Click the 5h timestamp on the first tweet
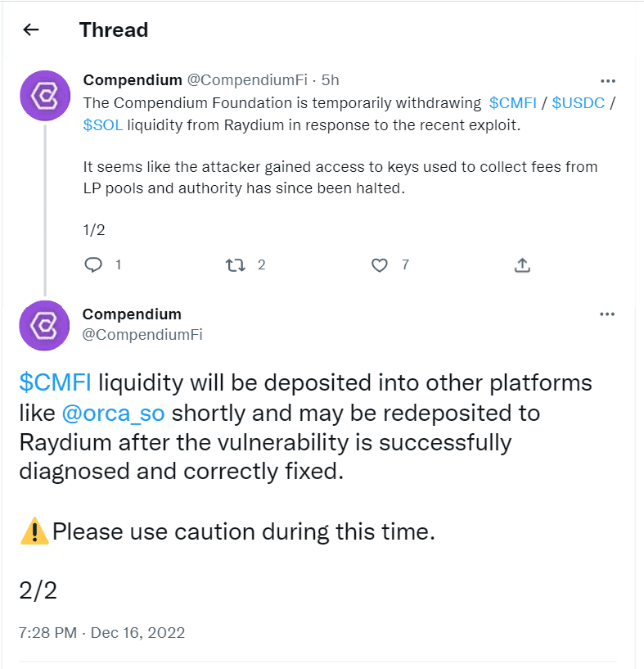Screen dimensions: 644x669 tap(331, 80)
